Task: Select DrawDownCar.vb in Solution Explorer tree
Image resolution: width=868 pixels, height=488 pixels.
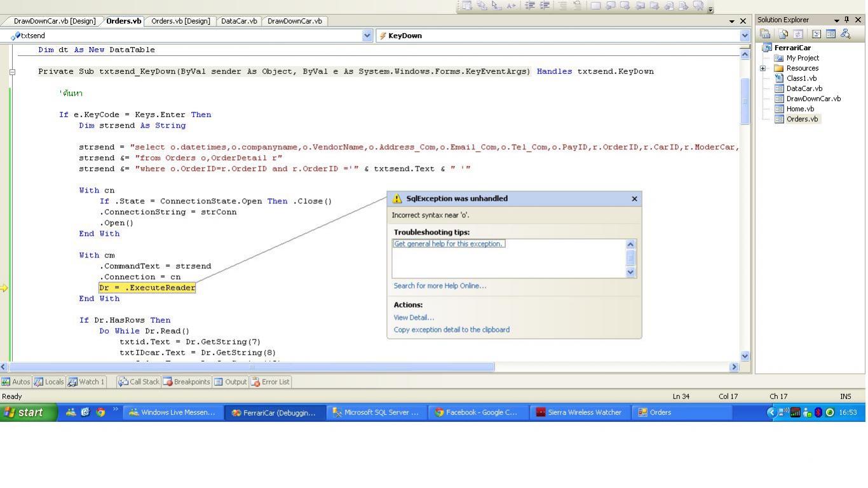Action: [813, 98]
